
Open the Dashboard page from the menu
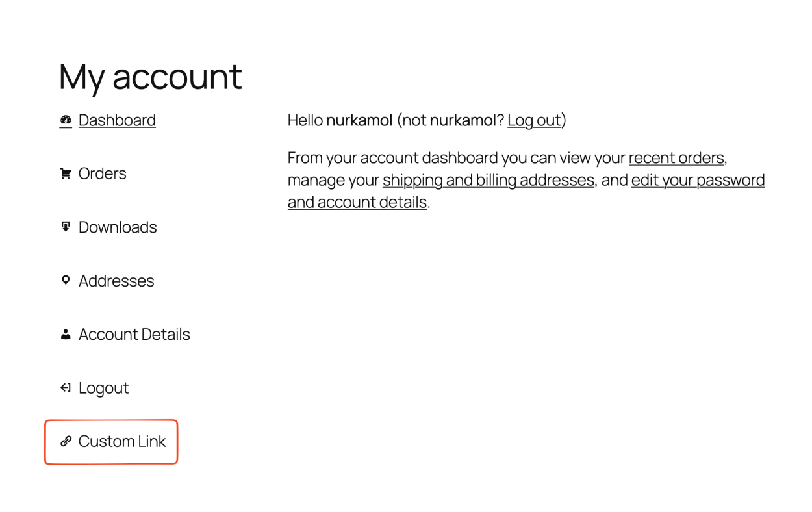(x=117, y=120)
